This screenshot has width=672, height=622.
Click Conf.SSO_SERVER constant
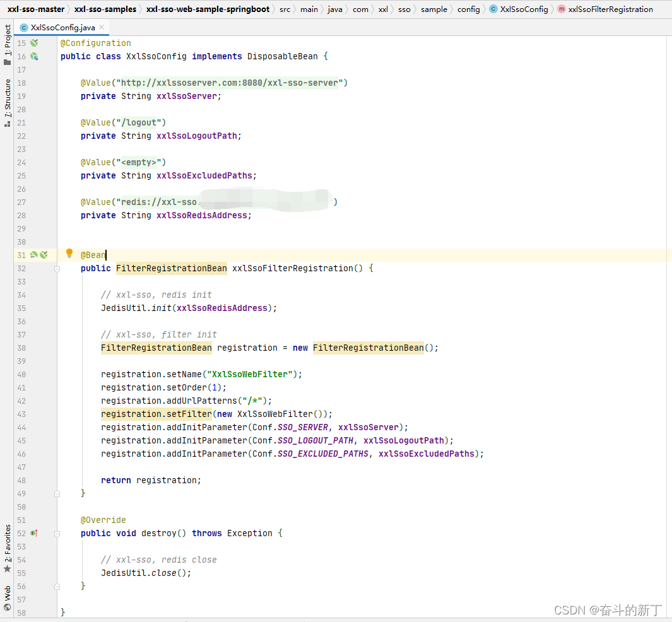290,428
